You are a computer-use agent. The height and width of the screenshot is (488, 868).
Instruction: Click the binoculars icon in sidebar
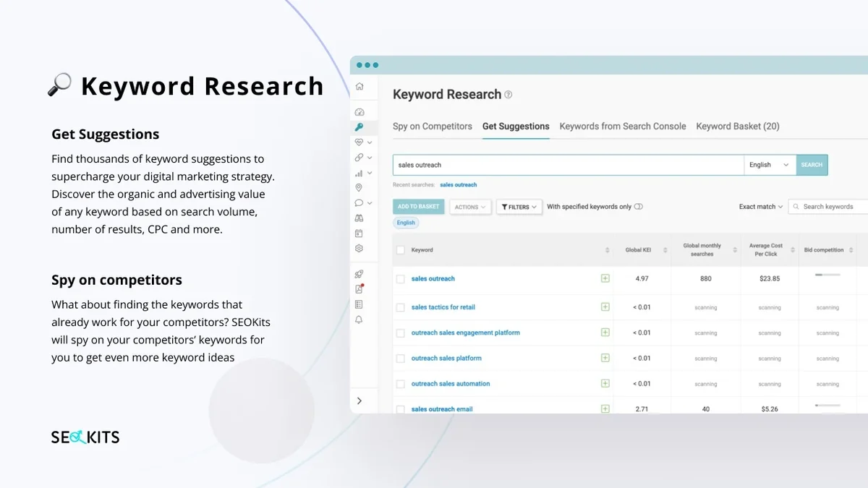point(359,218)
